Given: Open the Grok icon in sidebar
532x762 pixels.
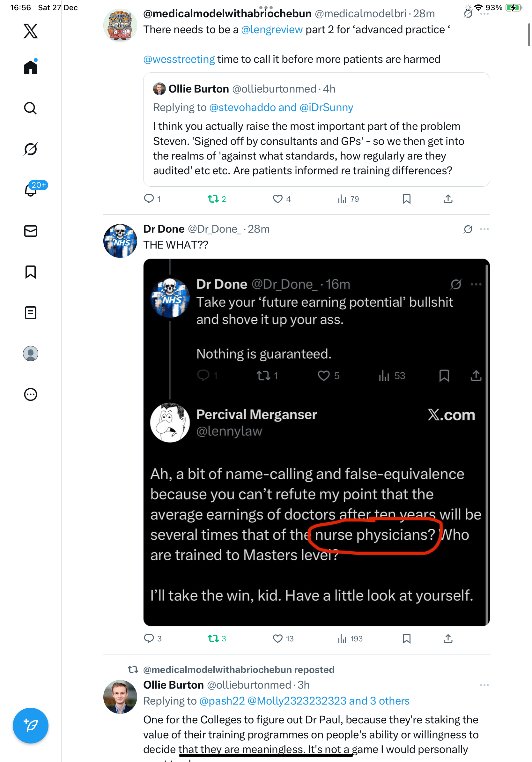Looking at the screenshot, I should point(31,149).
